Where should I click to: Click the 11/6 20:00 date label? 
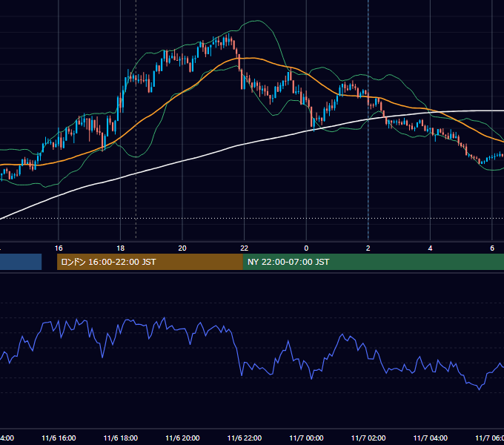point(182,438)
